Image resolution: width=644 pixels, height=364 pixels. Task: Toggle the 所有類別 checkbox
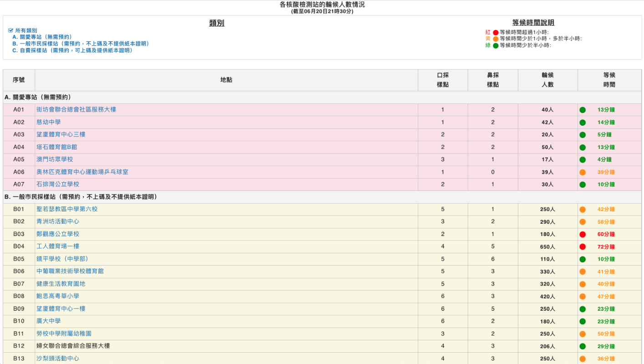coord(11,31)
